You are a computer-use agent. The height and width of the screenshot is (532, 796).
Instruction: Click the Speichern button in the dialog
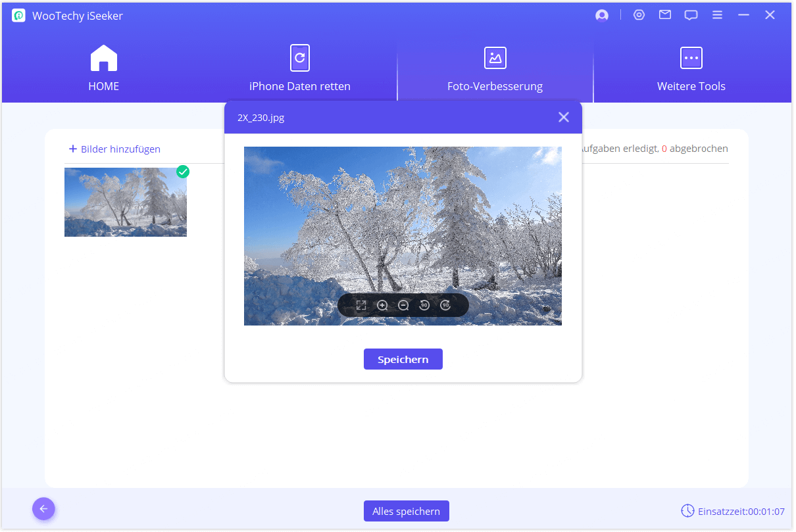point(403,360)
